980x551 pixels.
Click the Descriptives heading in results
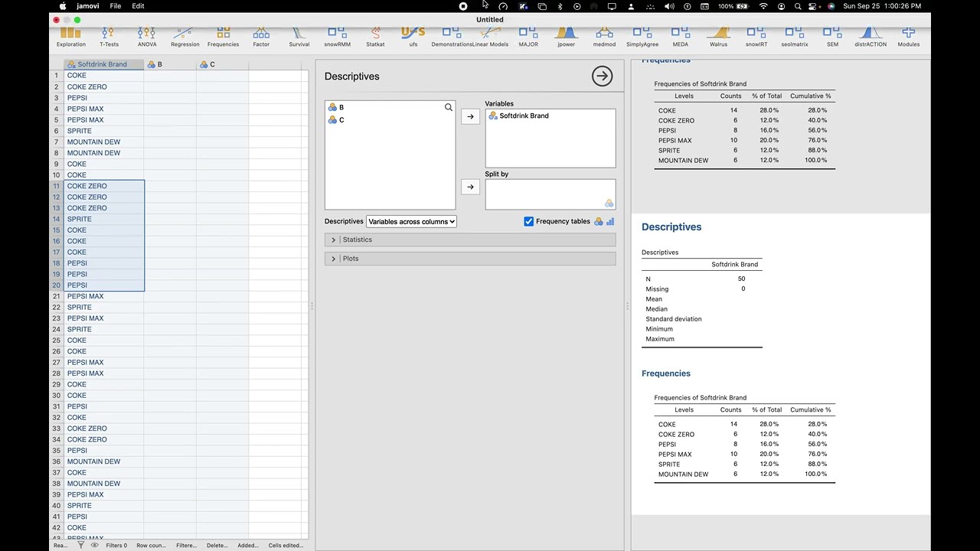(671, 227)
